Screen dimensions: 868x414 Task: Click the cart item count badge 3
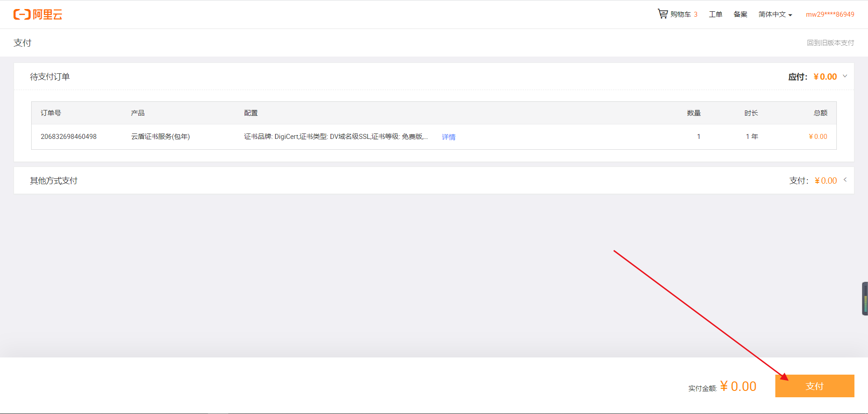pyautogui.click(x=696, y=14)
